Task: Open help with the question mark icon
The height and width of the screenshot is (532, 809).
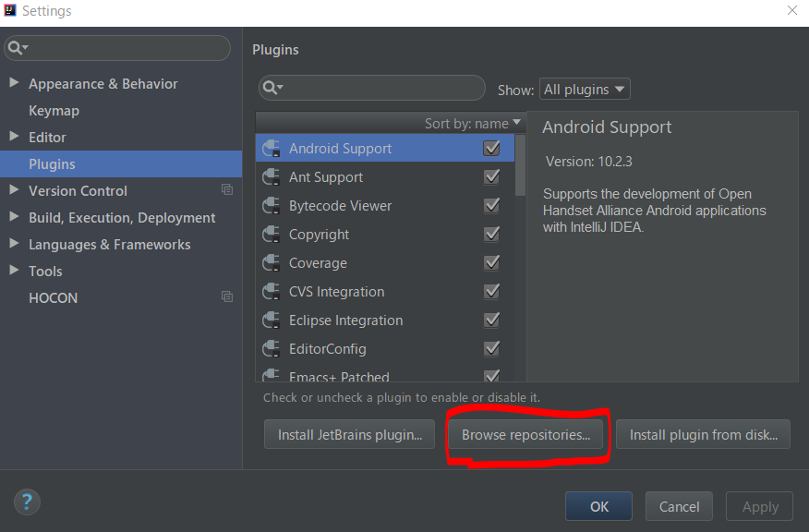Action: pos(27,502)
